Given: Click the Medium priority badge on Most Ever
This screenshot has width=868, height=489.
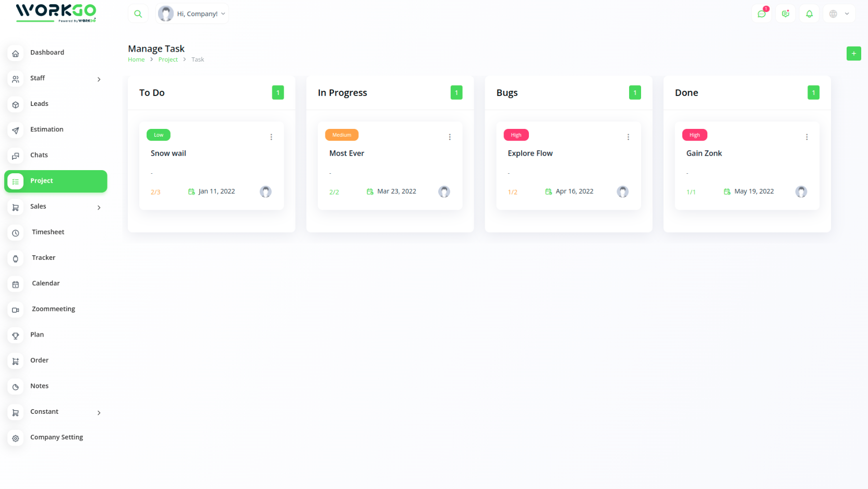Looking at the screenshot, I should tap(342, 135).
